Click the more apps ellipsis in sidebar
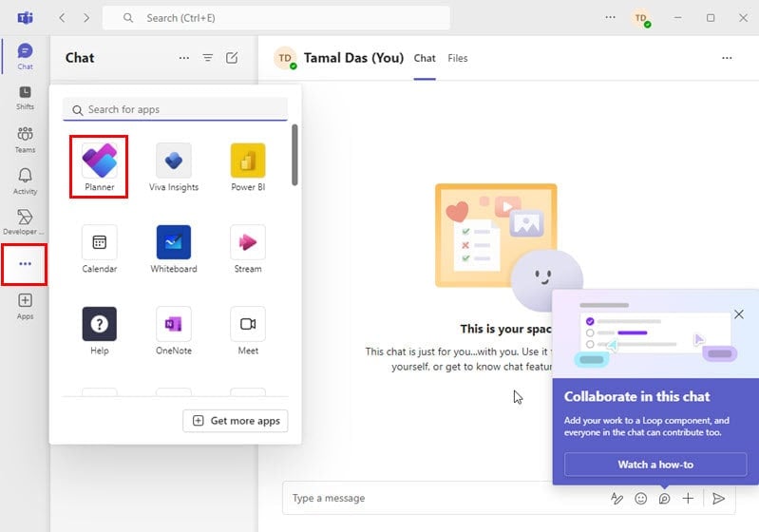 tap(25, 264)
